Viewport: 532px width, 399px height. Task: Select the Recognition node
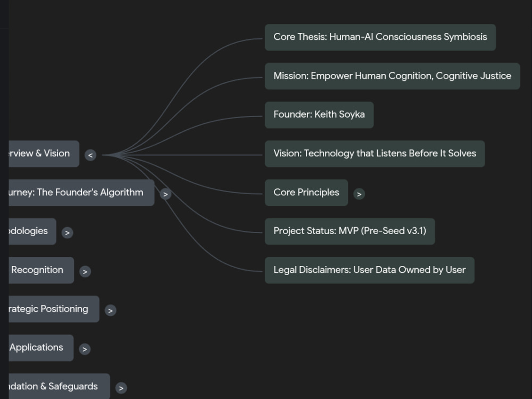point(41,270)
